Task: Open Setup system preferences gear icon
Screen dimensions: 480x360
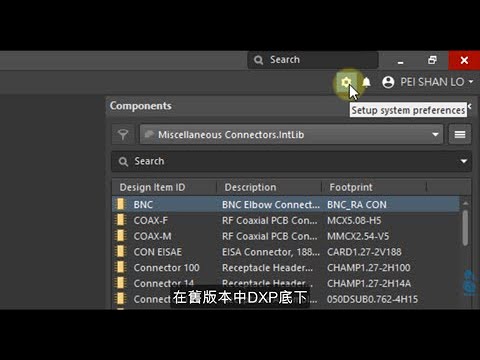Action: click(346, 82)
